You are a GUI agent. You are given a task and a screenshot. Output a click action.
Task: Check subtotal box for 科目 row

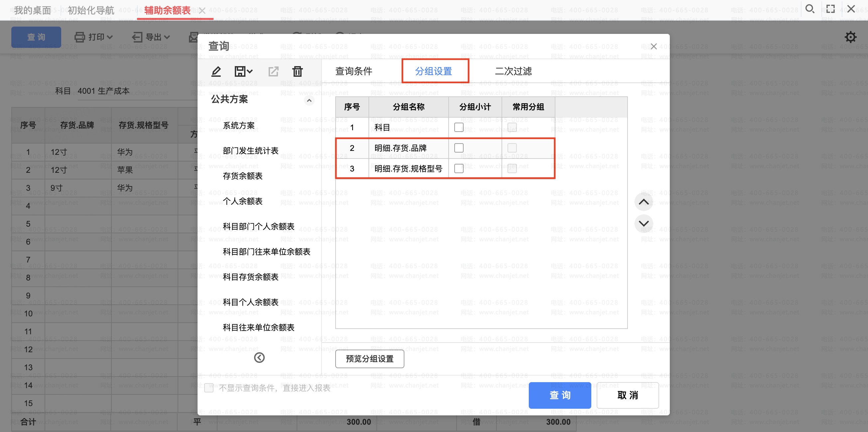pyautogui.click(x=459, y=127)
